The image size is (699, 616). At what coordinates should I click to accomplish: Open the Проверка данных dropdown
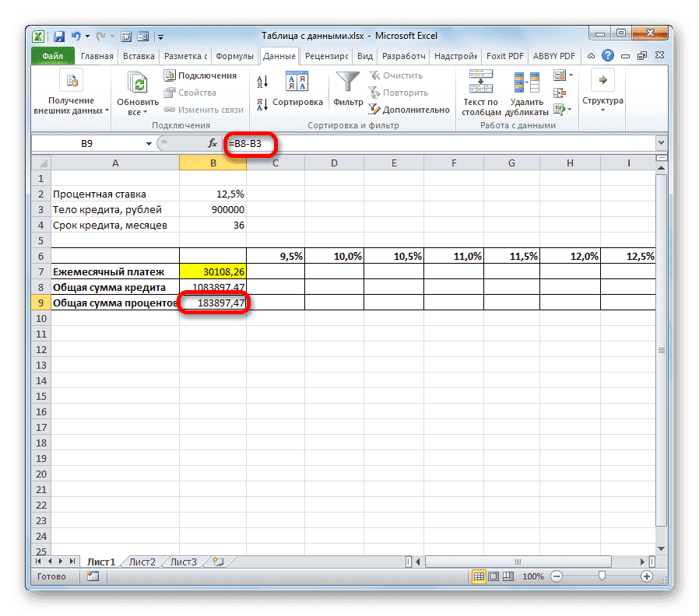click(x=571, y=75)
